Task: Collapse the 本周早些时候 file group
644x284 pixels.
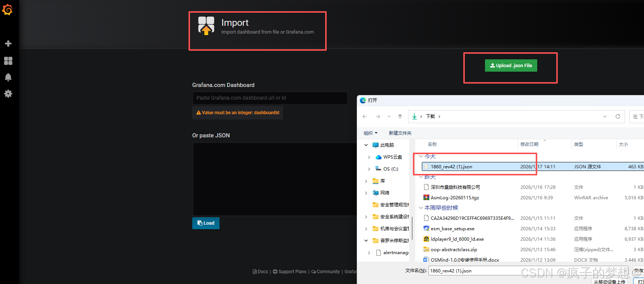Action: 421,207
